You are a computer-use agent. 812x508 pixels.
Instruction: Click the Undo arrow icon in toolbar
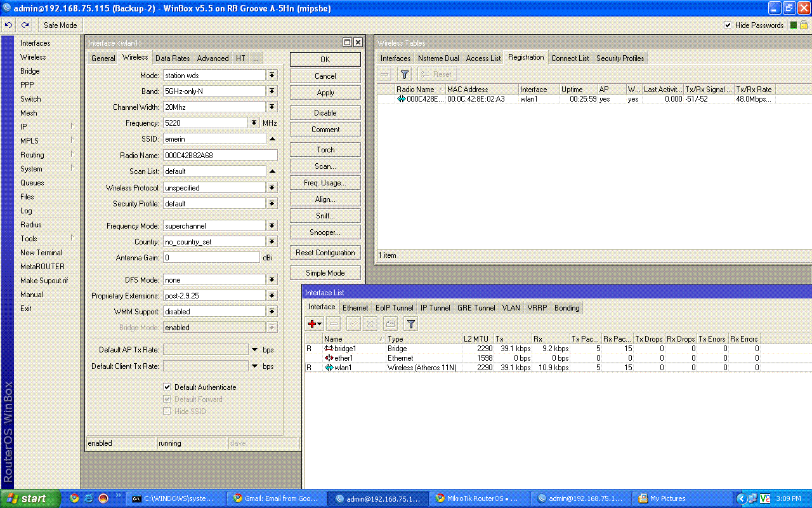click(9, 25)
